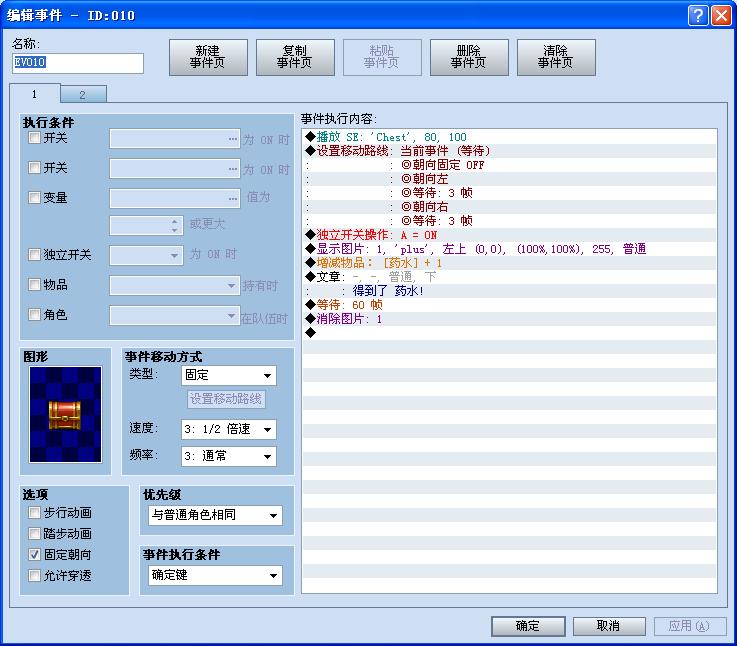Select the 播放 SE 'Chest' command line
Image resolution: width=737 pixels, height=646 pixels.
tap(510, 137)
